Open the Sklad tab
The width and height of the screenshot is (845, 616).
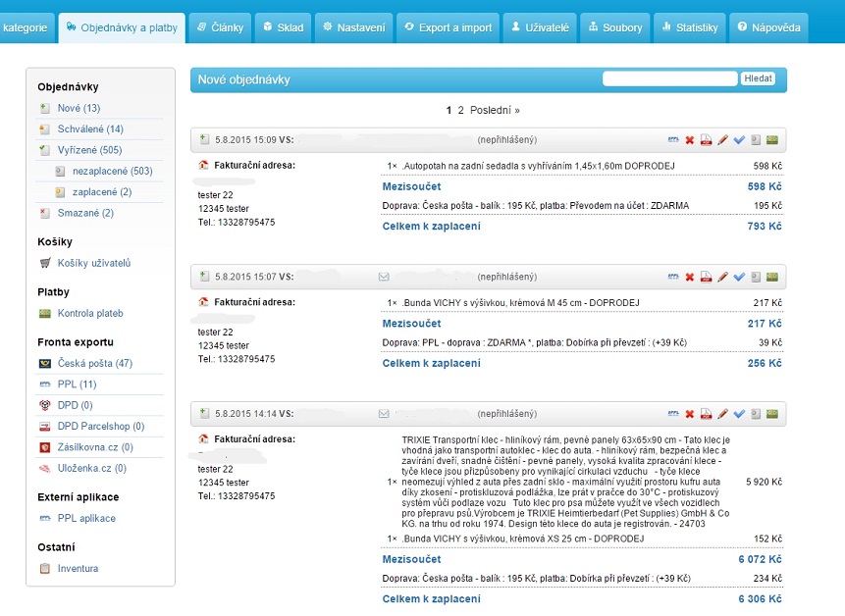point(282,27)
